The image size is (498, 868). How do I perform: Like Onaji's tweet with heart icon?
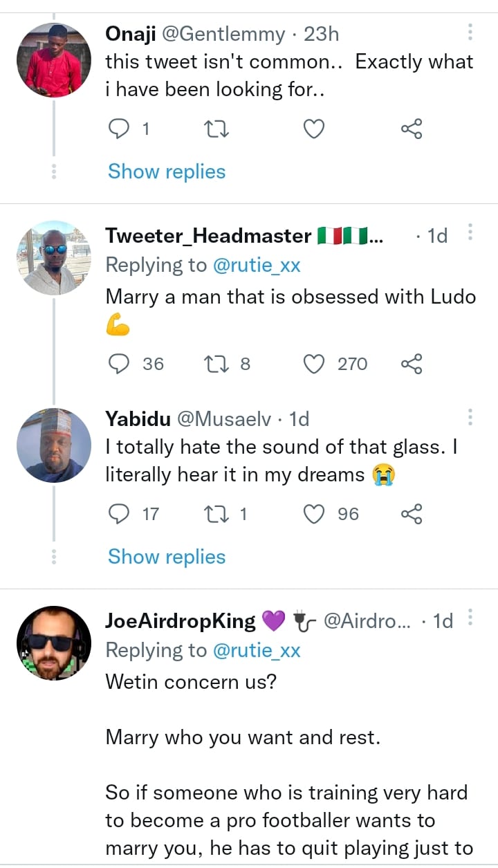click(x=315, y=129)
